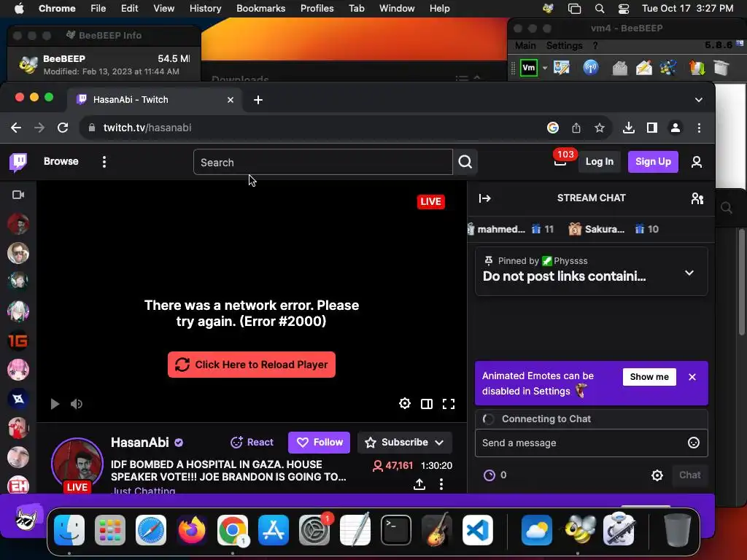Click the followed channels camera icon in sidebar
747x560 pixels.
(x=18, y=195)
